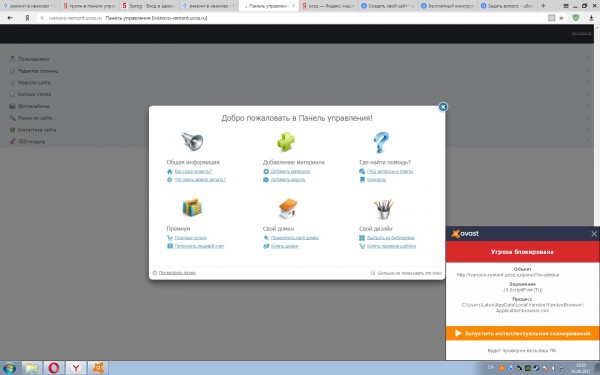Click the gift box Премиум icon
600x375 pixels.
coord(192,208)
